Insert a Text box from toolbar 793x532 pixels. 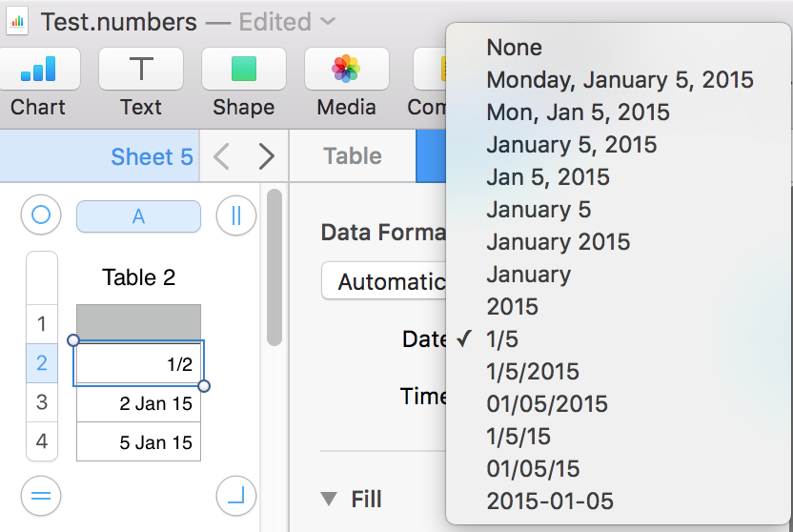pos(141,70)
